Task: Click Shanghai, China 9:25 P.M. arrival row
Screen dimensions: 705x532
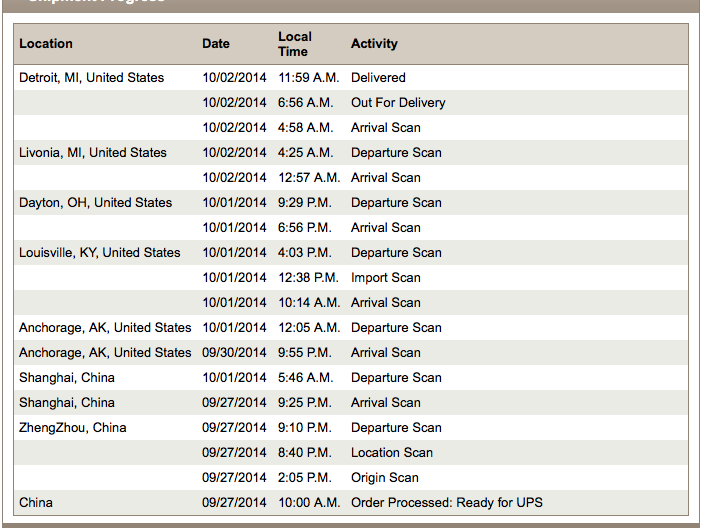Action: coord(351,402)
